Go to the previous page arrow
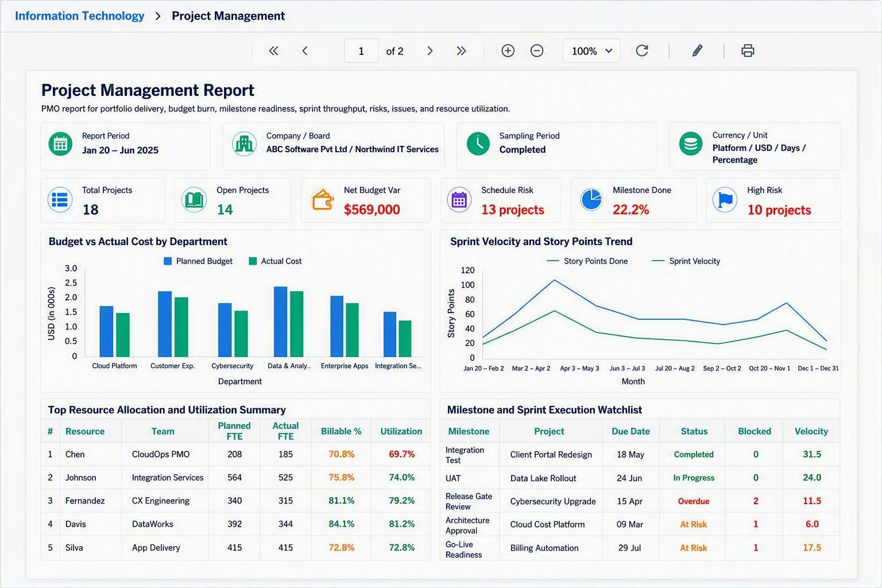 pos(305,51)
